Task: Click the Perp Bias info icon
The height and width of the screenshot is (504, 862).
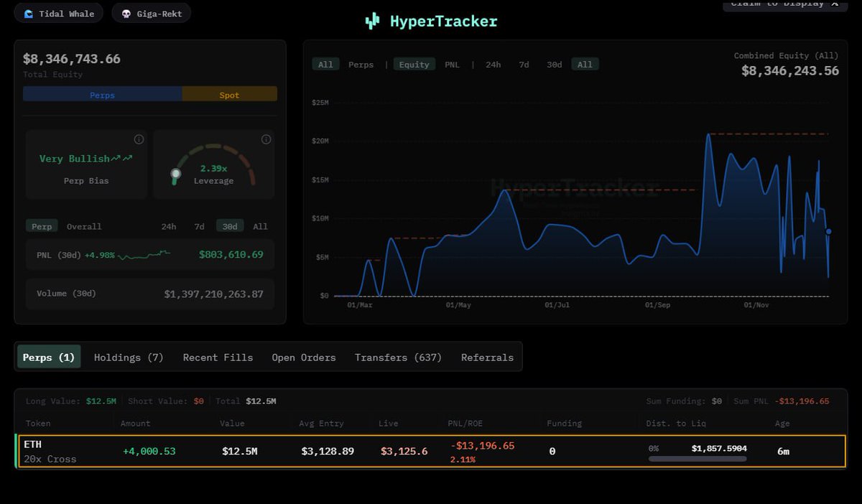Action: pyautogui.click(x=139, y=139)
